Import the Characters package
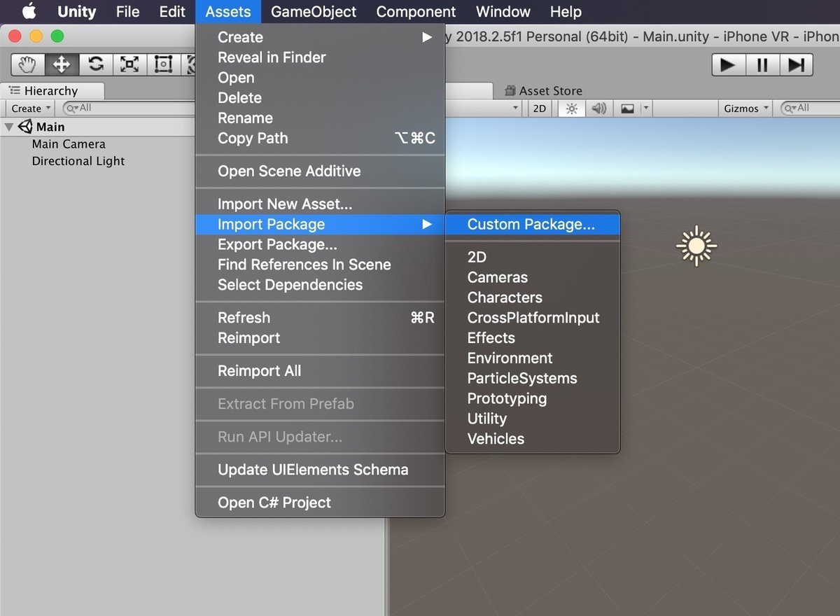The image size is (840, 616). 533,298
